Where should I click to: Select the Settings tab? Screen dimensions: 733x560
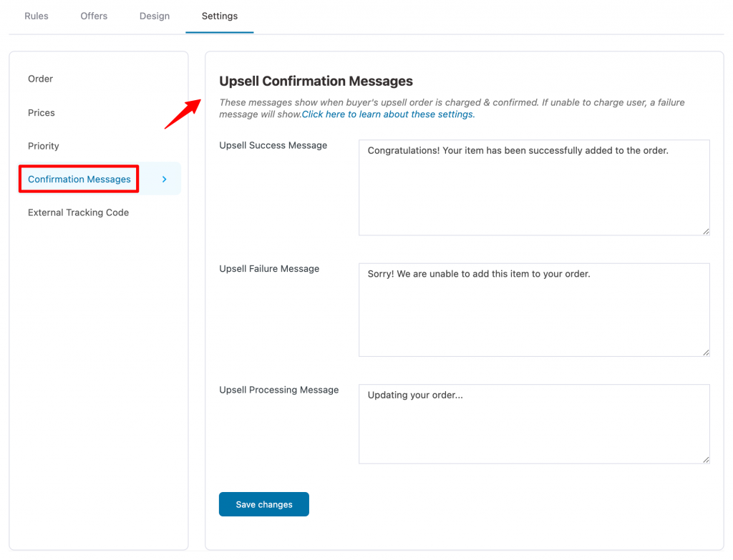click(220, 16)
